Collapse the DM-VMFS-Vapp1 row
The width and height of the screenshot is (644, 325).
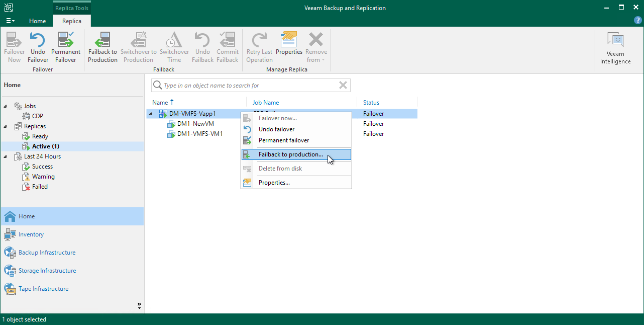click(x=150, y=114)
